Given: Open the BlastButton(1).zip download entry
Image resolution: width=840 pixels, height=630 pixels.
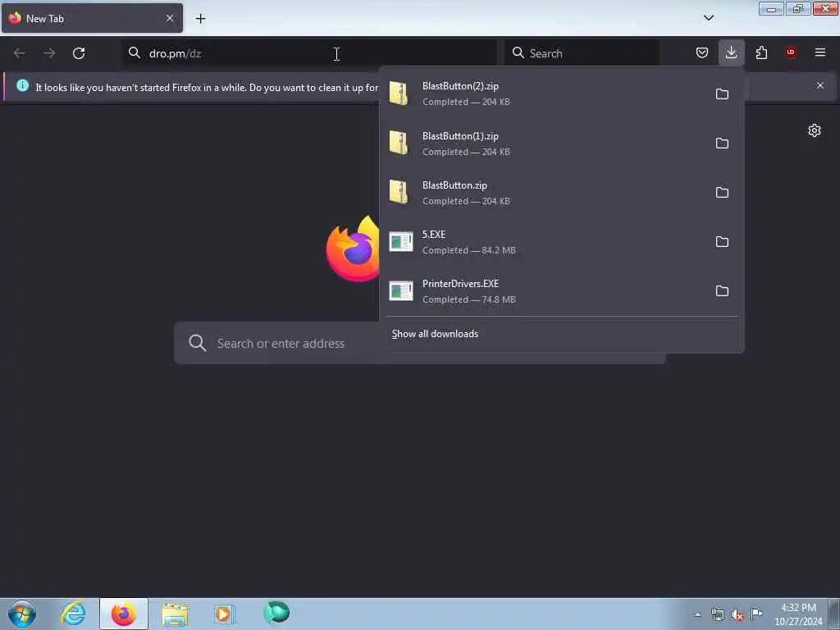Looking at the screenshot, I should (544, 143).
